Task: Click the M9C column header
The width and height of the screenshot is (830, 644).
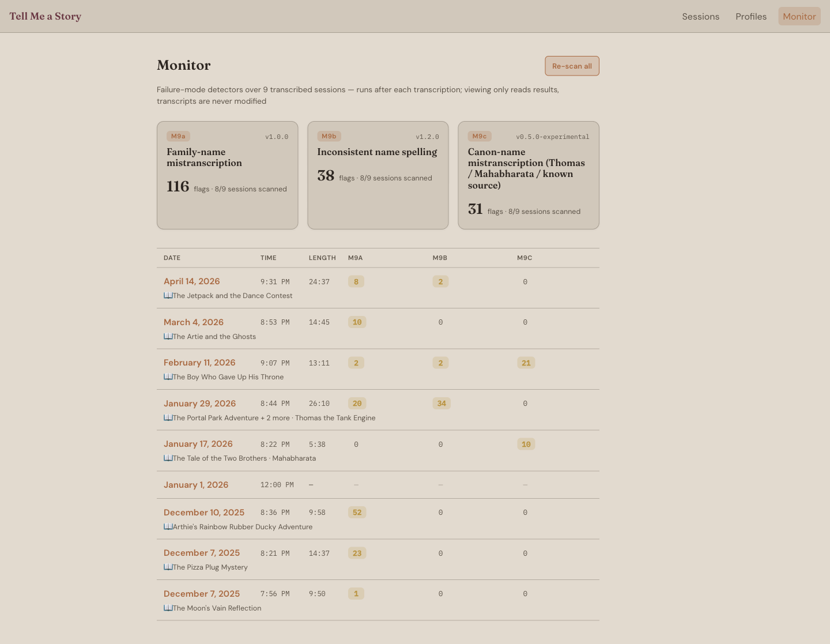Action: (525, 258)
